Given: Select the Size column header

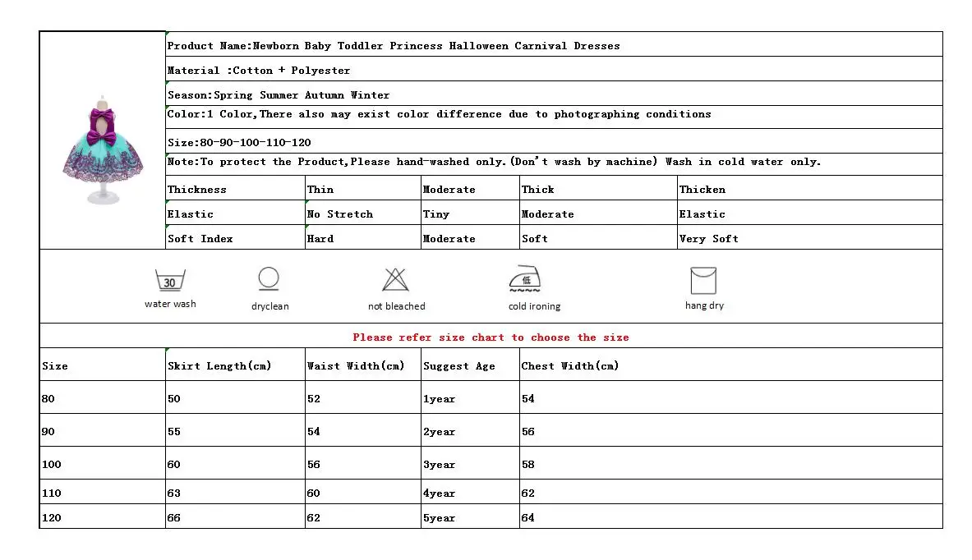Looking at the screenshot, I should point(102,365).
